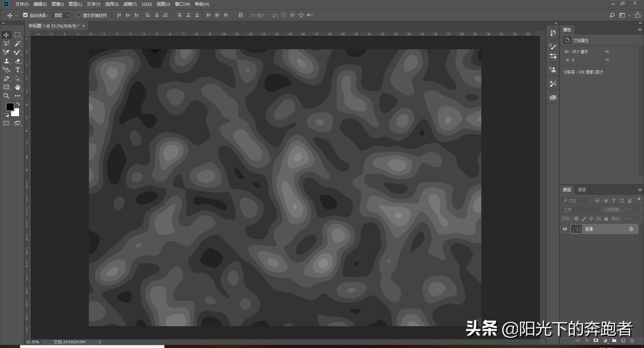This screenshot has height=348, width=644.
Task: Open the Creative Cloud Libraries panel icon
Action: (x=553, y=97)
